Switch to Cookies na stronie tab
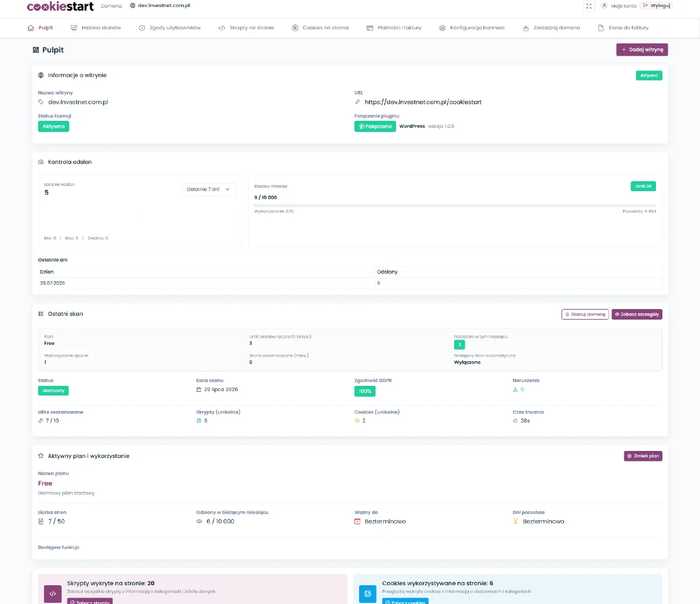Screen dimensions: 700x604 point(320,28)
